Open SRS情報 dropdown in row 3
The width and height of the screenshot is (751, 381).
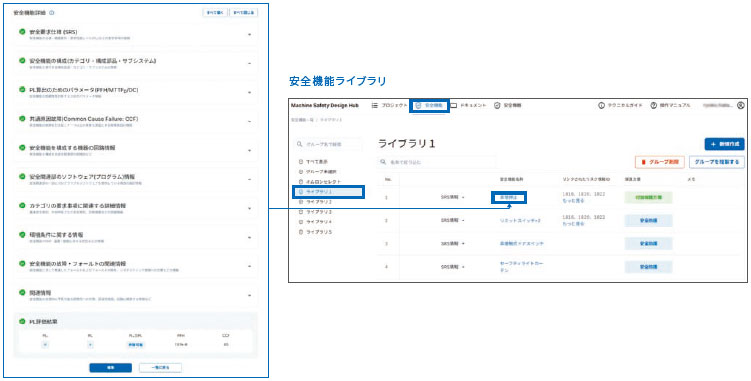coord(453,244)
